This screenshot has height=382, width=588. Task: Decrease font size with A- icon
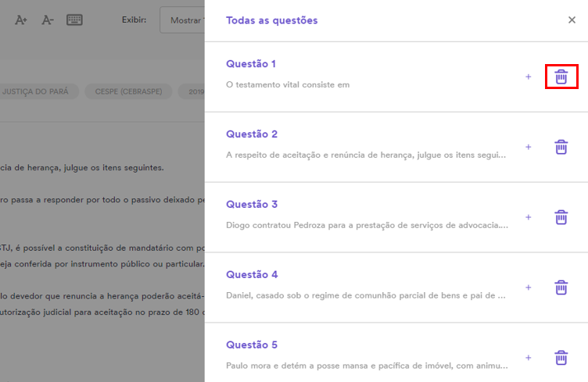pyautogui.click(x=47, y=20)
